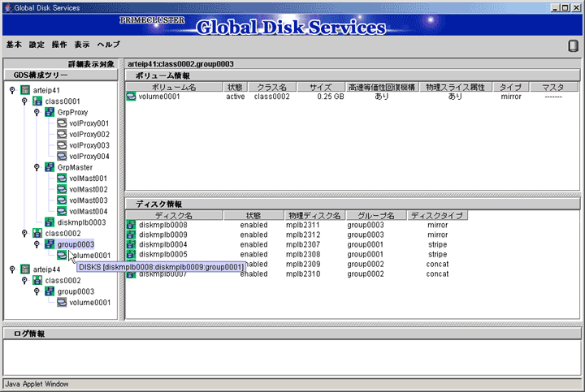Viewport: 585px width, 392px height.
Task: Click the diskmplb0005 disk row icon
Action: pos(131,254)
